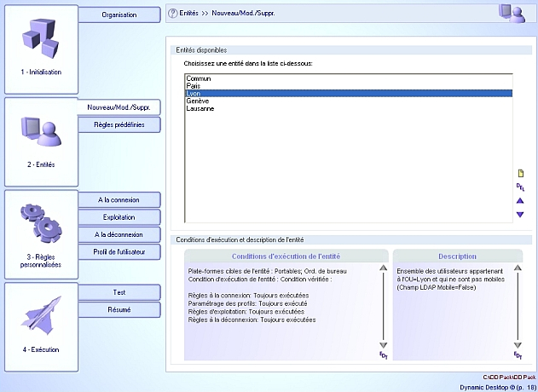Image resolution: width=538 pixels, height=392 pixels.
Task: Click the 2 - Entités label
Action: [41, 164]
